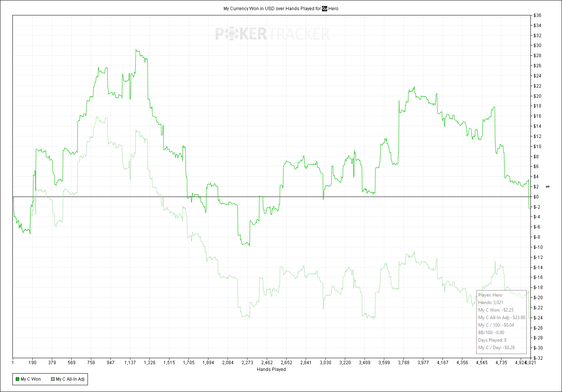Screen dimensions: 562x392
Task: Click the dark green My C Won legend swatch
Action: tap(17, 379)
